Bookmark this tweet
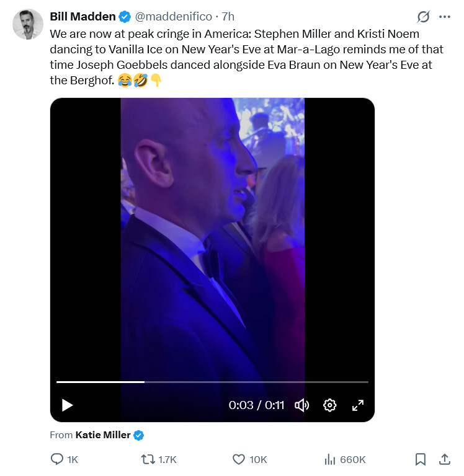464x476 pixels. 420,459
